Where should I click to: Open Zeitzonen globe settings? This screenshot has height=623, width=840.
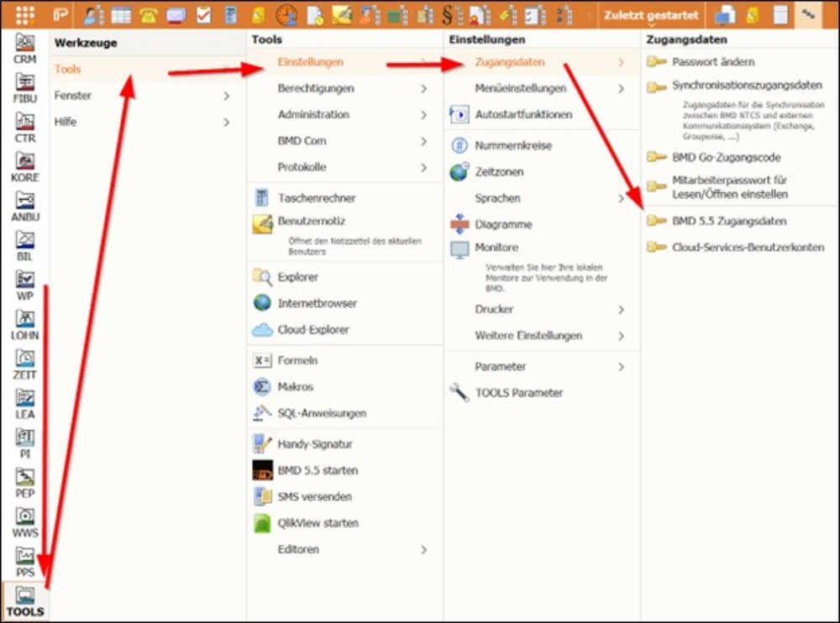(498, 172)
